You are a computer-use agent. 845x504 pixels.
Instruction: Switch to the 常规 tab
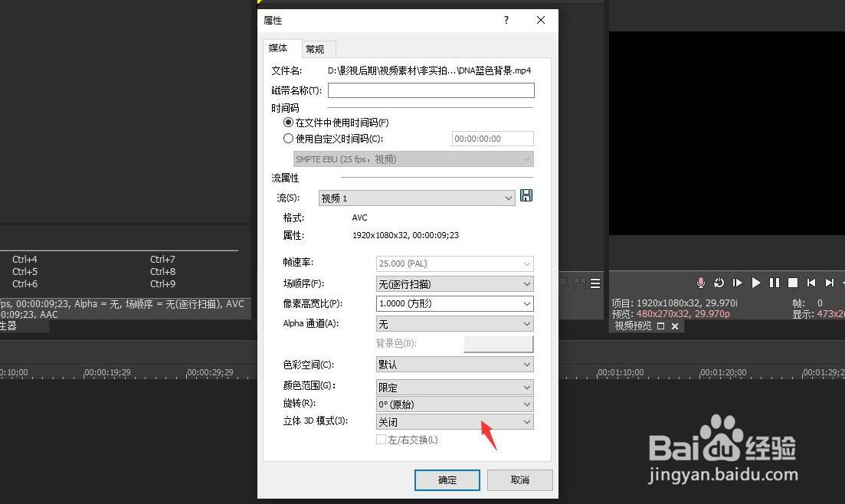315,48
